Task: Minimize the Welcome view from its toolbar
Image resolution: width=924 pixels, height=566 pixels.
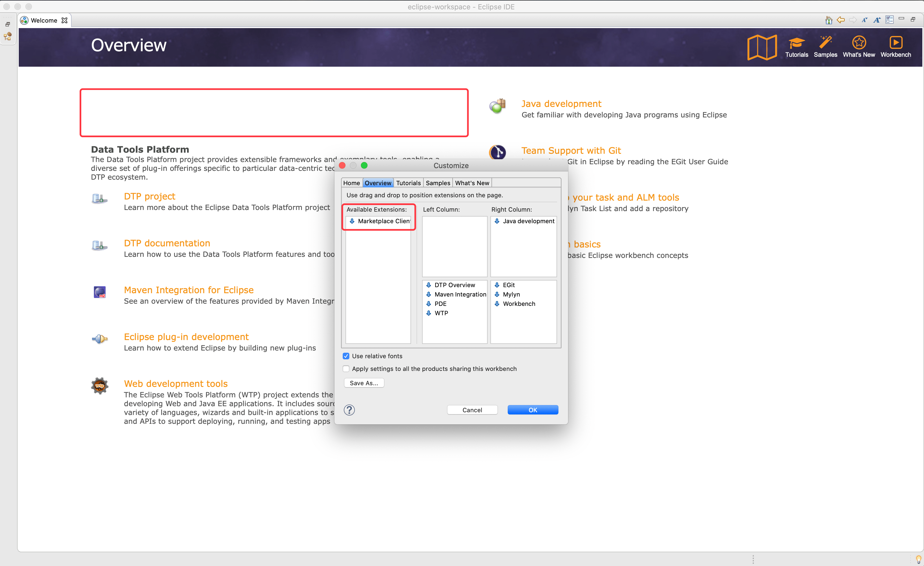Action: [901, 19]
